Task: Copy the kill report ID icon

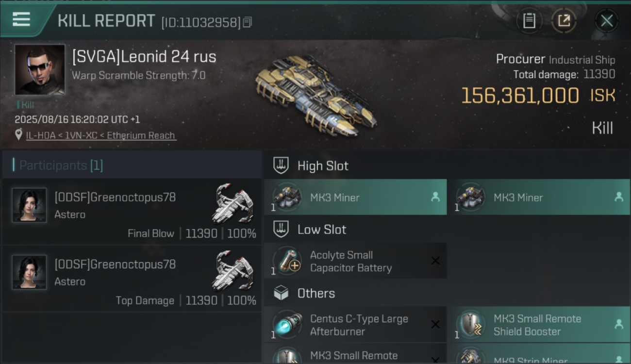Action: tap(248, 22)
